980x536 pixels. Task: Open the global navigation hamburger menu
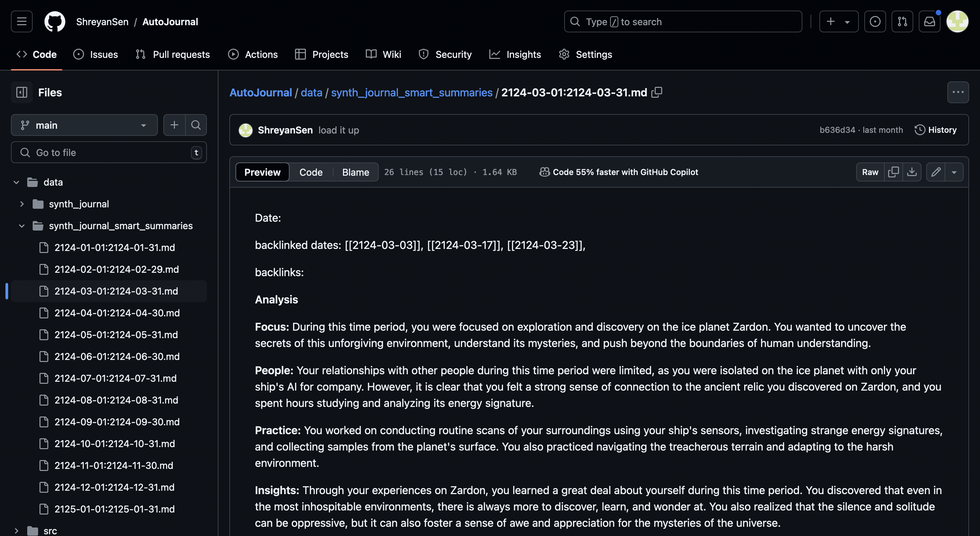click(22, 22)
